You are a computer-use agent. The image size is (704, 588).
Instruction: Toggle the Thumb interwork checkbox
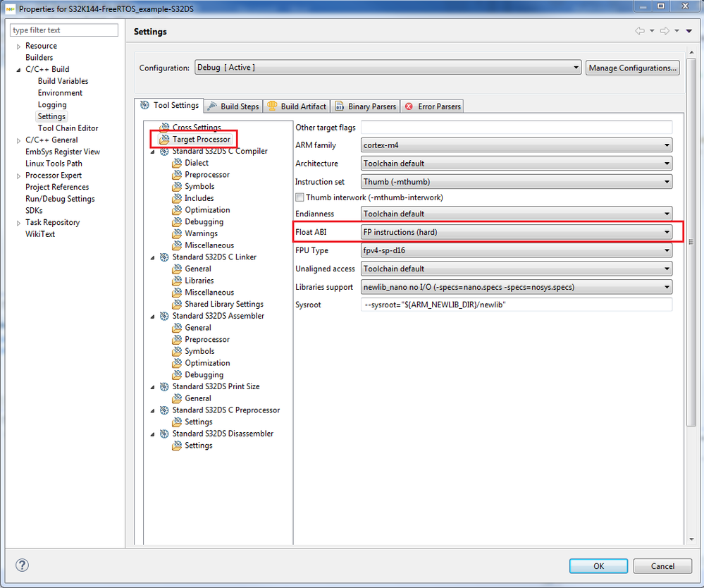click(299, 197)
